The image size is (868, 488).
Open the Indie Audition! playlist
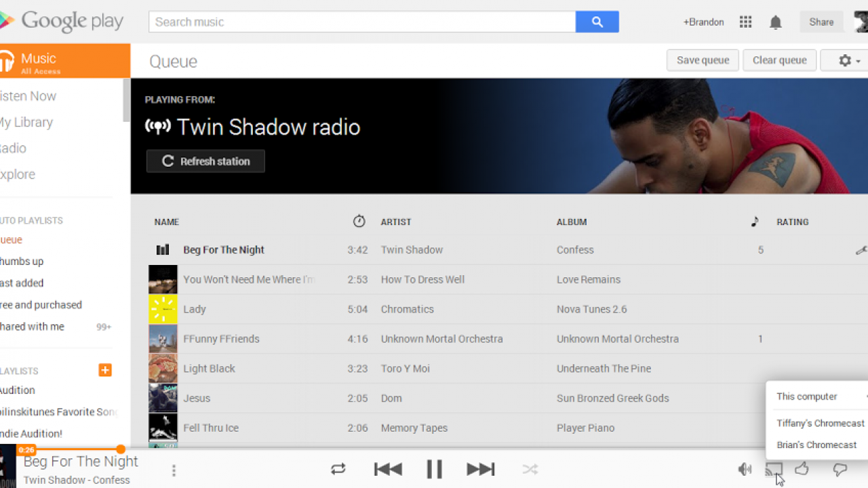(31, 434)
